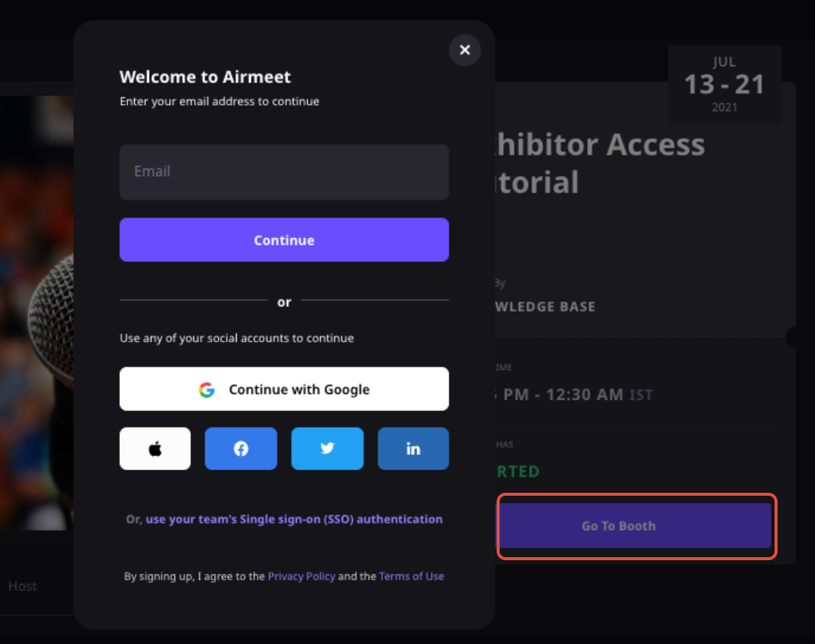Click the 'Host' label in background page
This screenshot has height=644, width=815.
(x=22, y=586)
